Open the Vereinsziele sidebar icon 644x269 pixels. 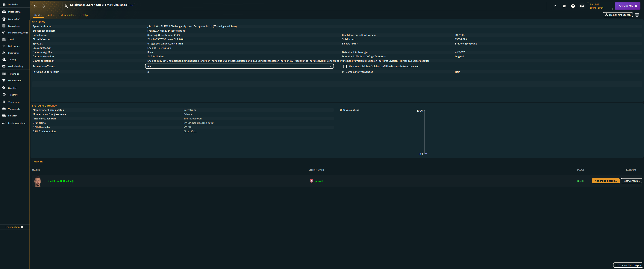click(x=4, y=109)
